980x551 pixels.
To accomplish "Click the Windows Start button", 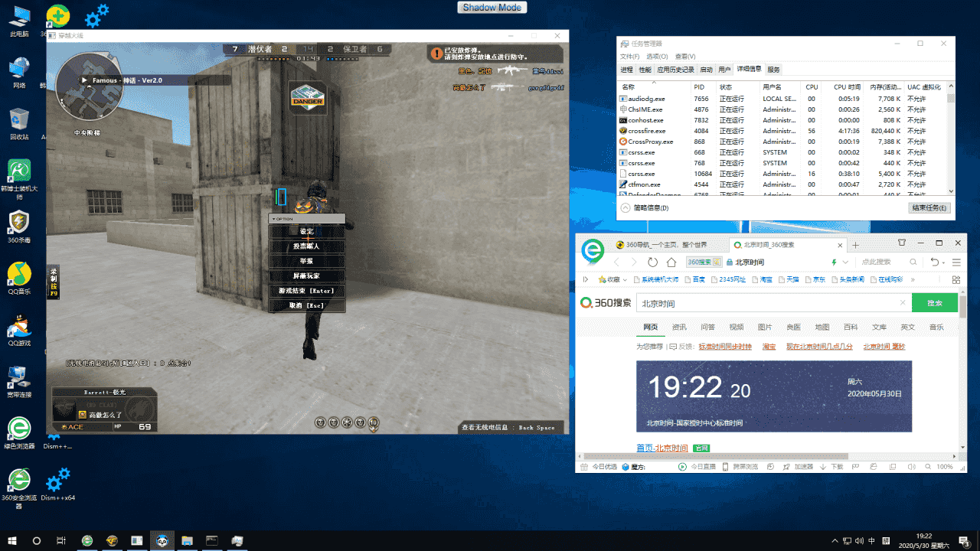I will point(12,541).
